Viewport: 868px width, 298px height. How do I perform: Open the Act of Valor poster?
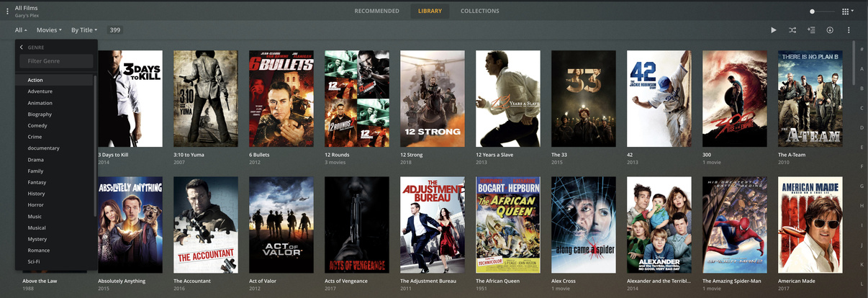point(281,225)
